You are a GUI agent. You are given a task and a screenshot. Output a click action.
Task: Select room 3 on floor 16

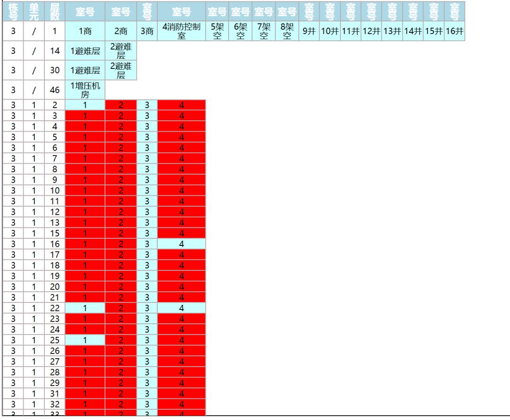click(x=147, y=244)
